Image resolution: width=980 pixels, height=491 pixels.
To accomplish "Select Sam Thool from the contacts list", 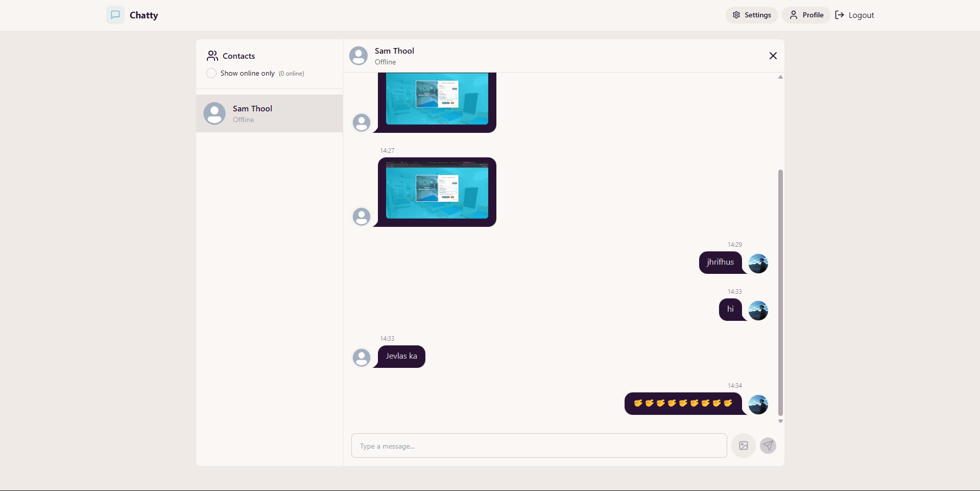I will click(x=269, y=113).
